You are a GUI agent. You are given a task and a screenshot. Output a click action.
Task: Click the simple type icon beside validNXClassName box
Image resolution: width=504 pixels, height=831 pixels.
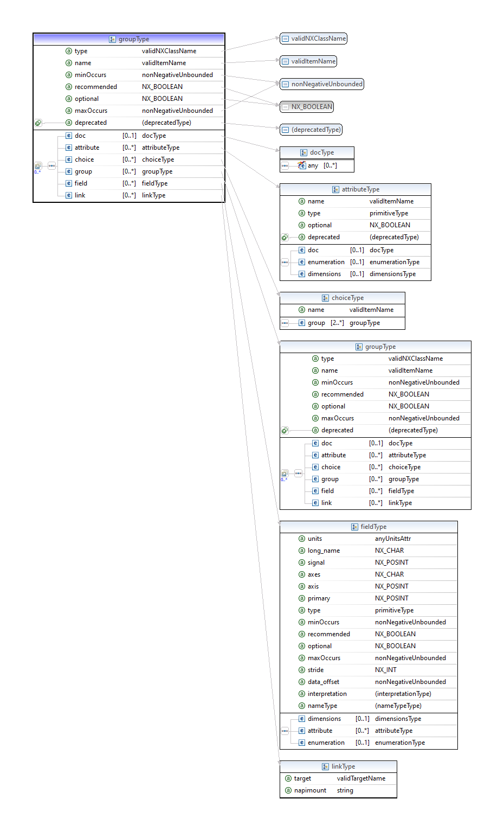click(285, 39)
